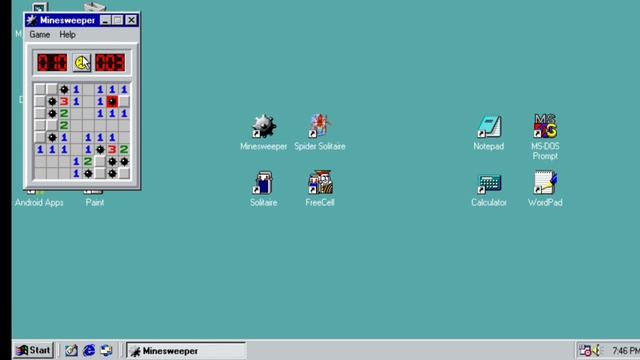This screenshot has width=640, height=360.
Task: Click the Android Apps desktop label
Action: (x=39, y=202)
